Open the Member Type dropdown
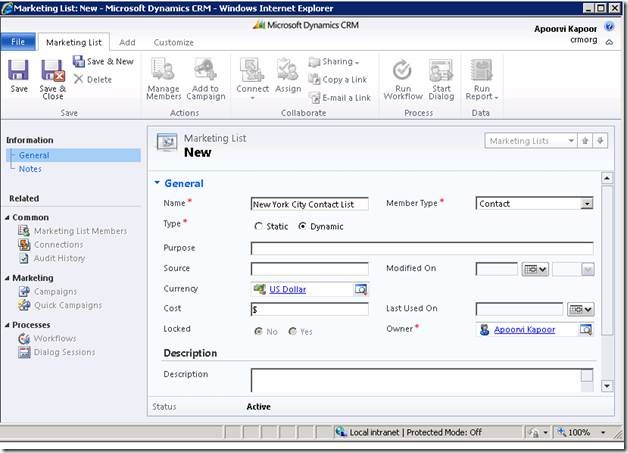This screenshot has width=628, height=453. [x=586, y=204]
